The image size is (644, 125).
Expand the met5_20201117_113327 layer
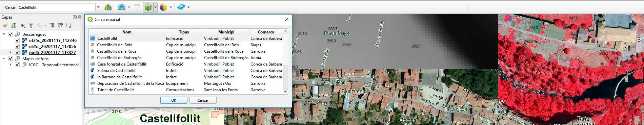click(x=11, y=52)
